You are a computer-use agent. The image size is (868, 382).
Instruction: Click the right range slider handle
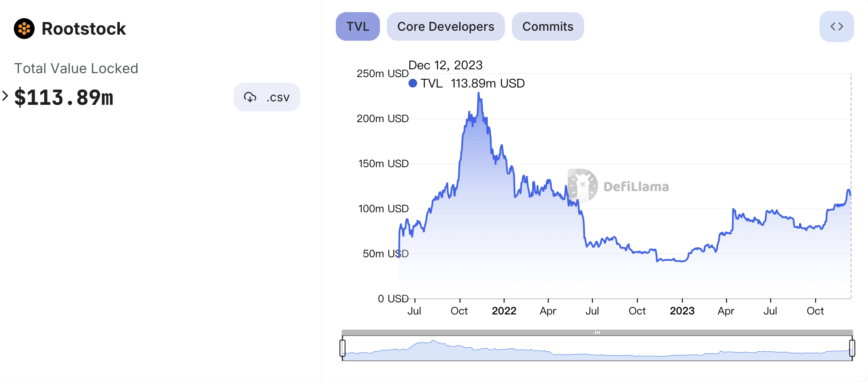852,348
